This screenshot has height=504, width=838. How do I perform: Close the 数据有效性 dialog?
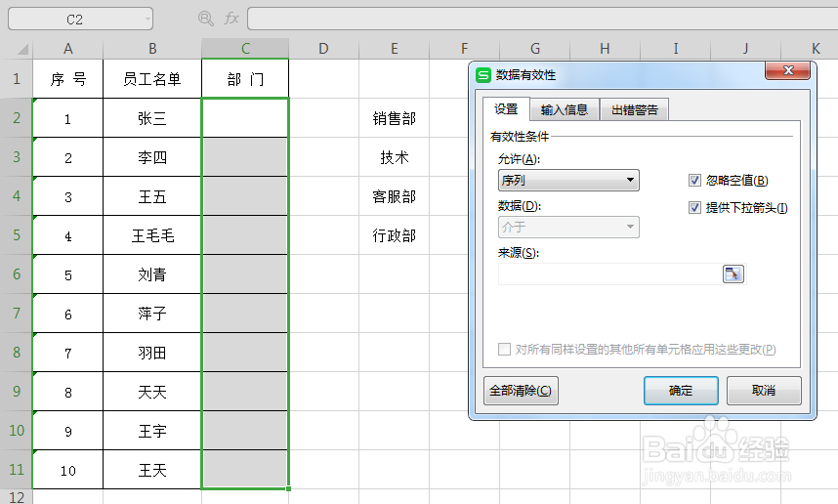click(x=788, y=70)
